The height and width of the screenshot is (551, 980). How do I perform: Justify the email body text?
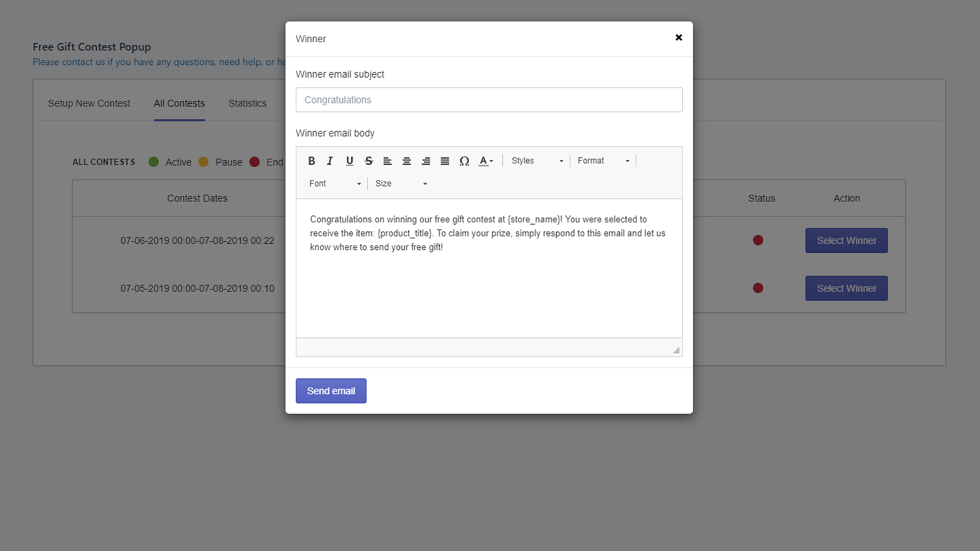[445, 161]
